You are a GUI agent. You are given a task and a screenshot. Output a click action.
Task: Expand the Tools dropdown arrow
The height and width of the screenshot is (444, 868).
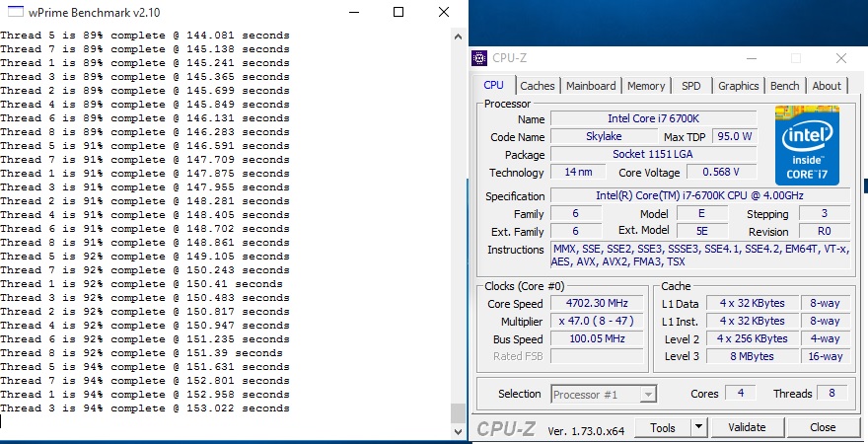pyautogui.click(x=698, y=427)
